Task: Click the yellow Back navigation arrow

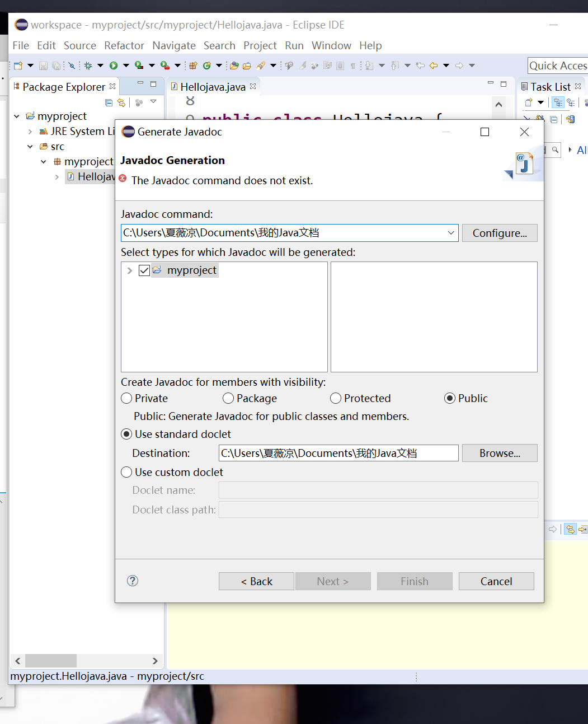Action: (x=434, y=66)
